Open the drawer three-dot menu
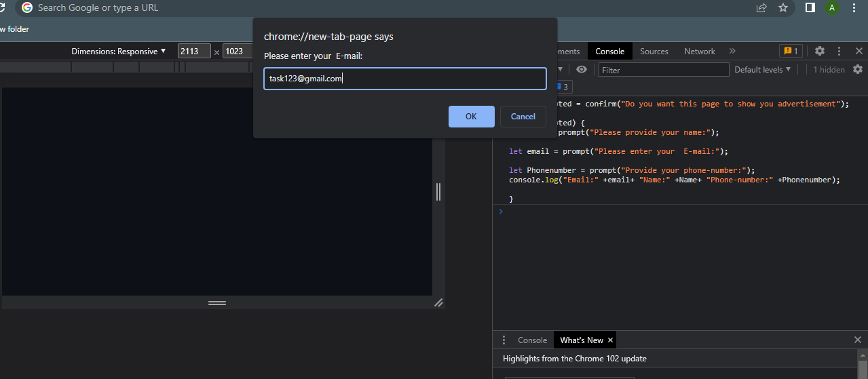This screenshot has height=379, width=868. click(504, 340)
